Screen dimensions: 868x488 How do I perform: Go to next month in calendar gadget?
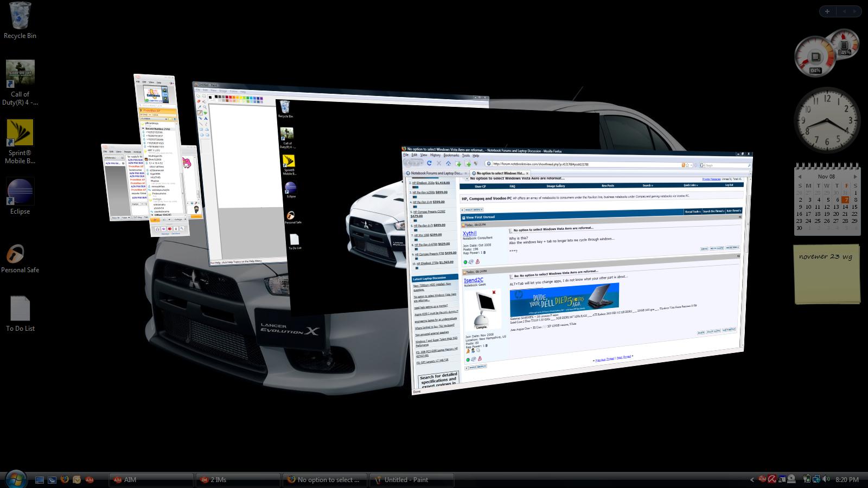point(855,176)
